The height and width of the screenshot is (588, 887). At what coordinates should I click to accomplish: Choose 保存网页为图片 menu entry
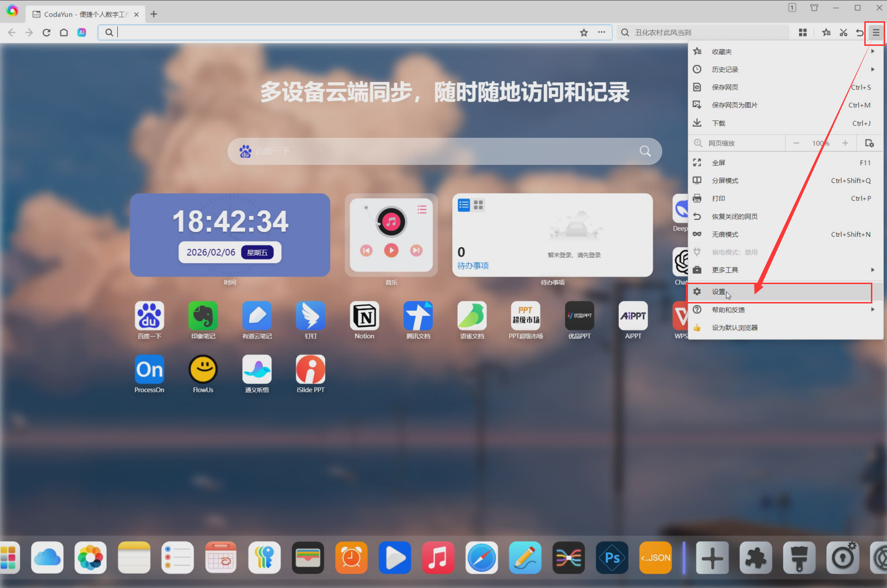point(734,105)
